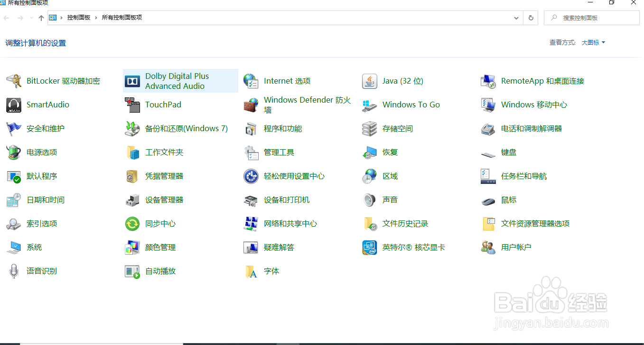The width and height of the screenshot is (644, 345).
Task: Open 凭据管理器 safe icon
Action: (132, 176)
